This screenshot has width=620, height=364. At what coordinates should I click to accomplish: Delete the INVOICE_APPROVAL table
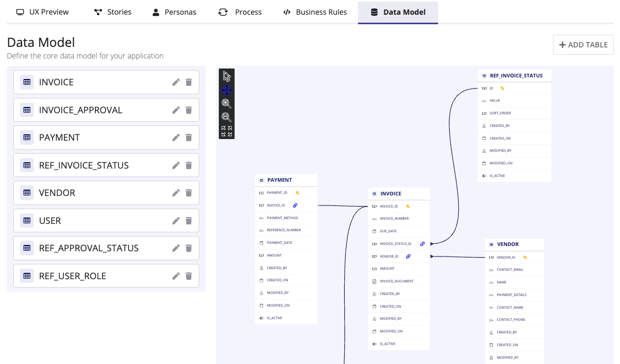[x=189, y=110]
